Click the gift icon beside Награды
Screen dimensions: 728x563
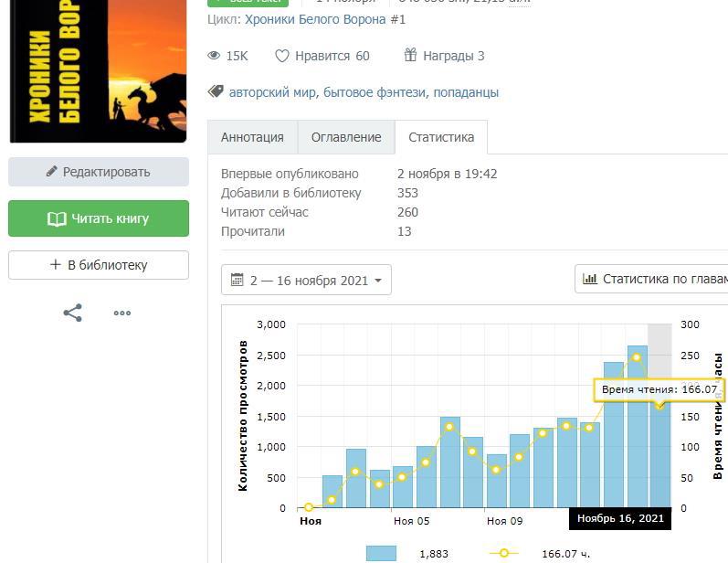410,56
